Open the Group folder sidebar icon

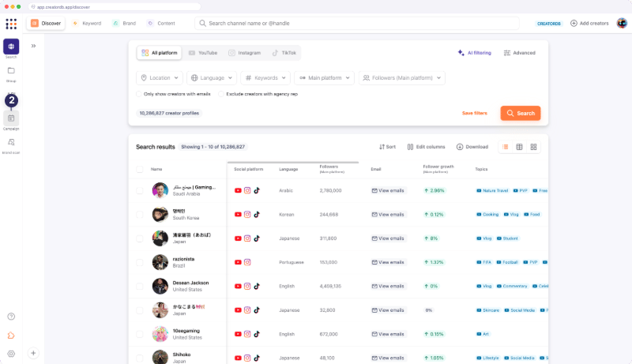click(x=11, y=70)
